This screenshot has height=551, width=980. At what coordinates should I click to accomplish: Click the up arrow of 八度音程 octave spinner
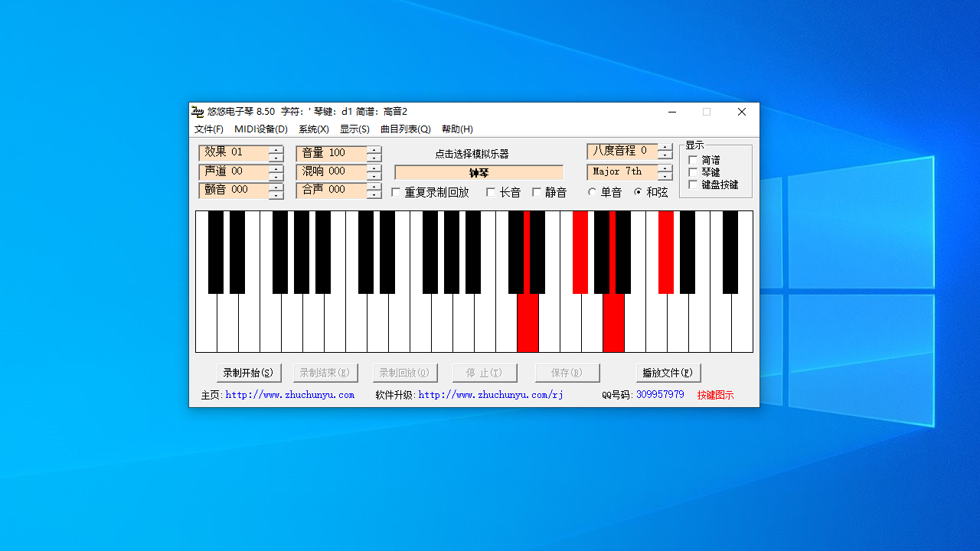[665, 147]
